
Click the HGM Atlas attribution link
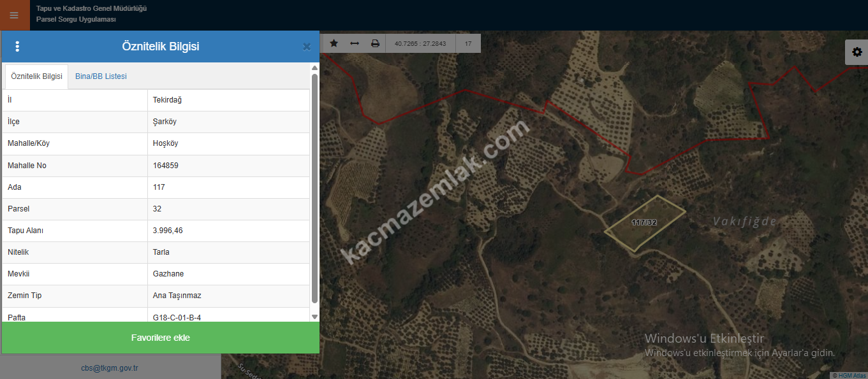click(849, 375)
